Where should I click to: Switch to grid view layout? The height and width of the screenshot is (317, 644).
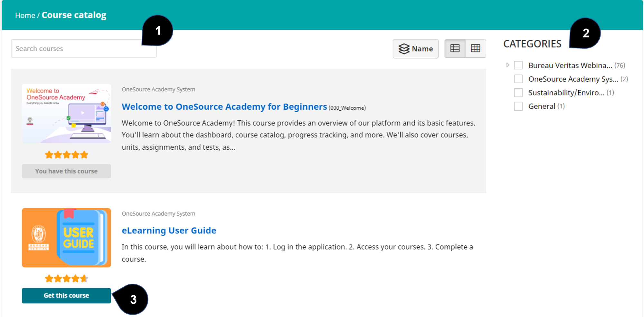point(475,48)
